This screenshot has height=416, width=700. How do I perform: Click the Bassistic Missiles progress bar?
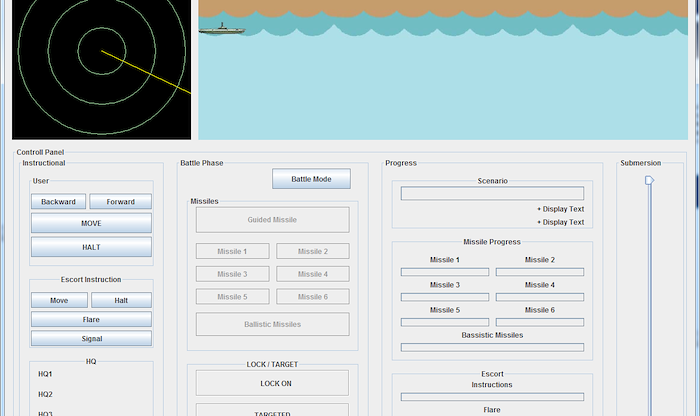click(x=492, y=347)
